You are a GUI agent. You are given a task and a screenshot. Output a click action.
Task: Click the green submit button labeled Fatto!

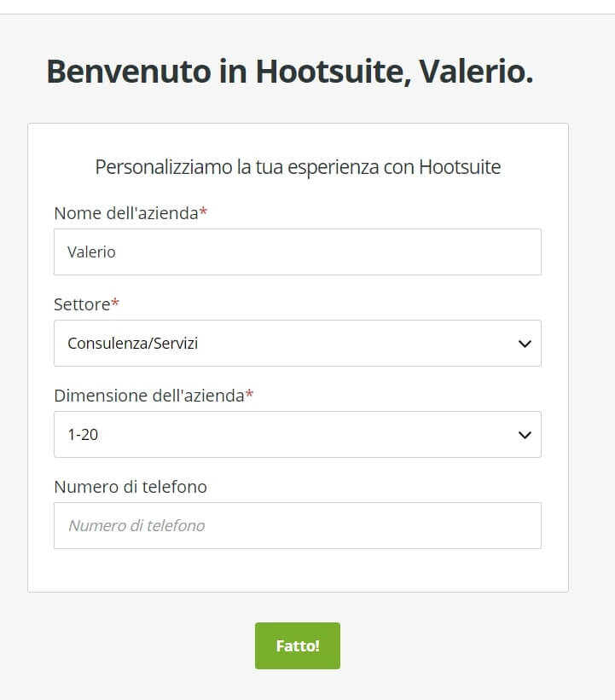[297, 645]
